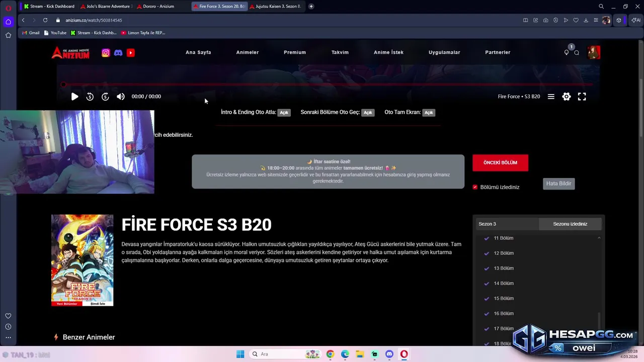Toggle Oto Tam Ekran setting
This screenshot has width=644, height=362.
click(429, 113)
